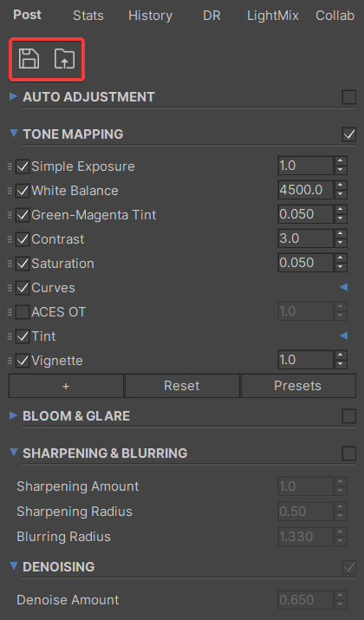Collapse the Tone Mapping section
Viewport: 364px width, 620px height.
(14, 134)
